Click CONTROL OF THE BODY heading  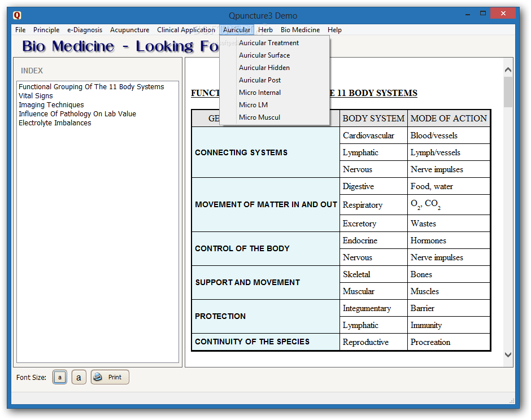click(x=265, y=249)
